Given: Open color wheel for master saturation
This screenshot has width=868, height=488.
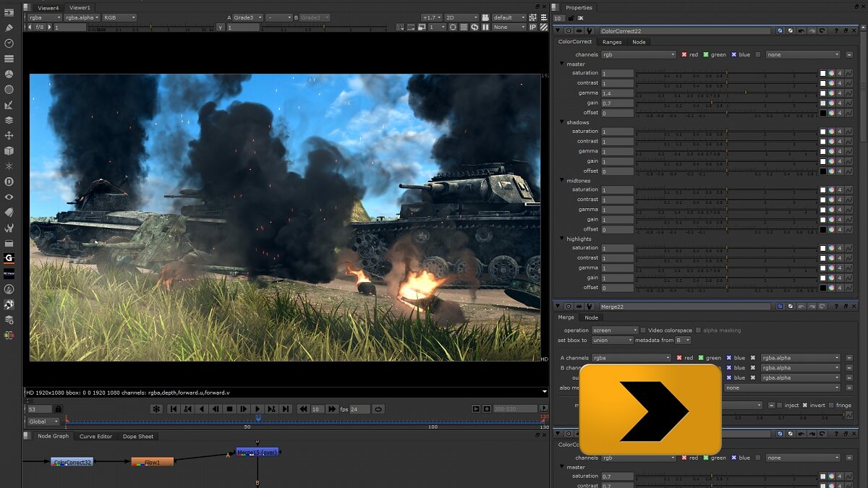Looking at the screenshot, I should 832,74.
